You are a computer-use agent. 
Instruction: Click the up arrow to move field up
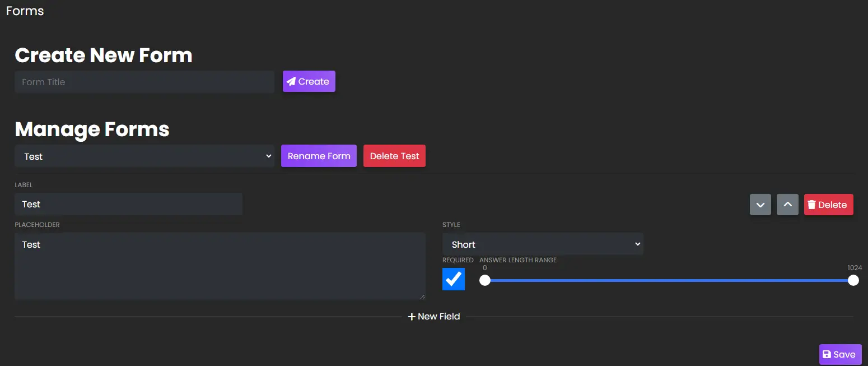click(787, 205)
